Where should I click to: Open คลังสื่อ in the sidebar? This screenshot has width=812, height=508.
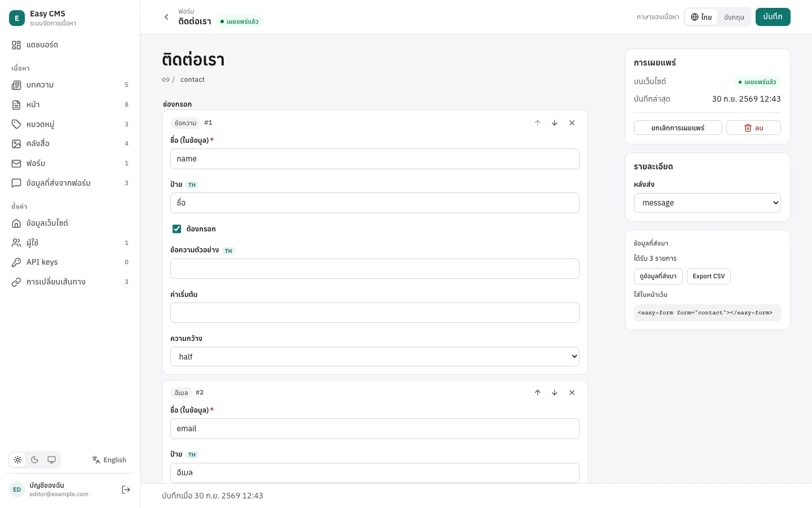(x=70, y=143)
